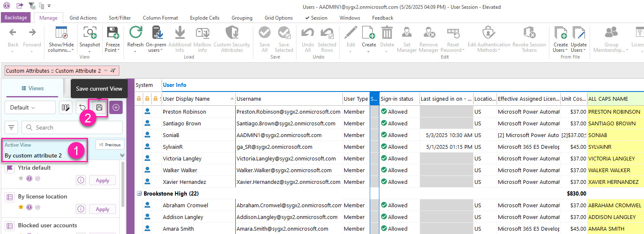Toggle favorite star on Ytria default view
The width and height of the screenshot is (644, 234).
tap(21, 178)
